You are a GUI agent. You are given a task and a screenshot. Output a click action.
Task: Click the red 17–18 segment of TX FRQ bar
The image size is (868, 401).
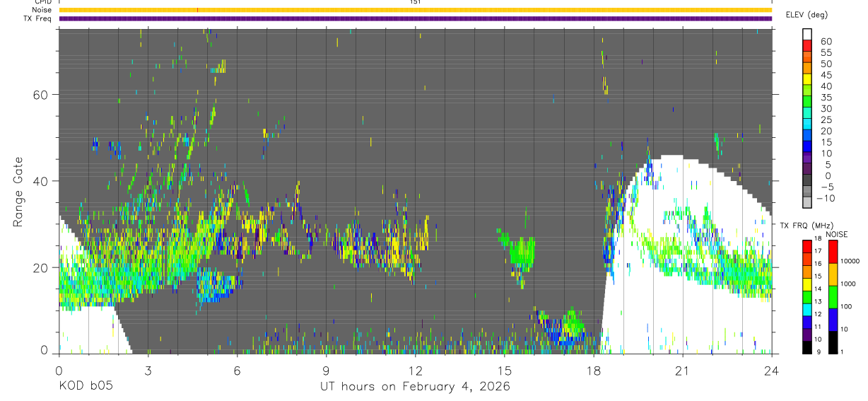pos(807,247)
